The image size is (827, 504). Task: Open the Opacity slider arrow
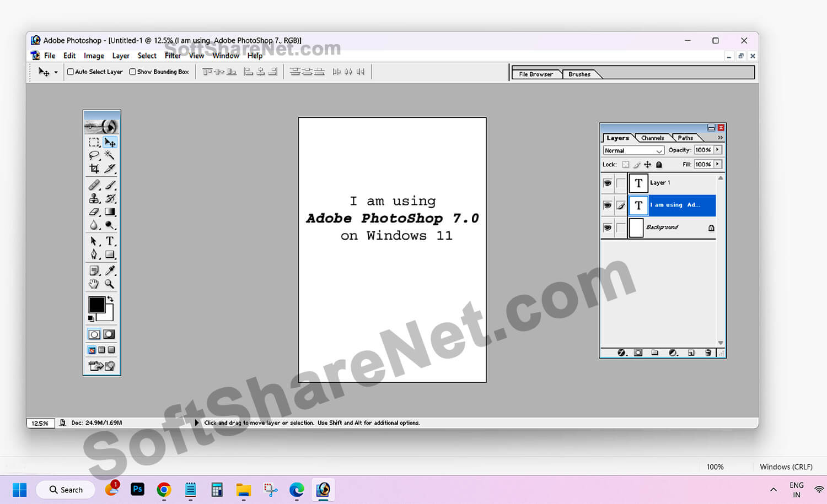[x=717, y=150]
